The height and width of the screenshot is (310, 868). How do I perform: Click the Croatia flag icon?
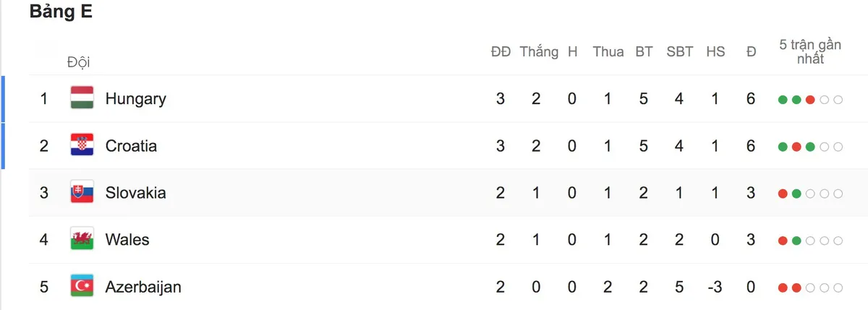[82, 145]
